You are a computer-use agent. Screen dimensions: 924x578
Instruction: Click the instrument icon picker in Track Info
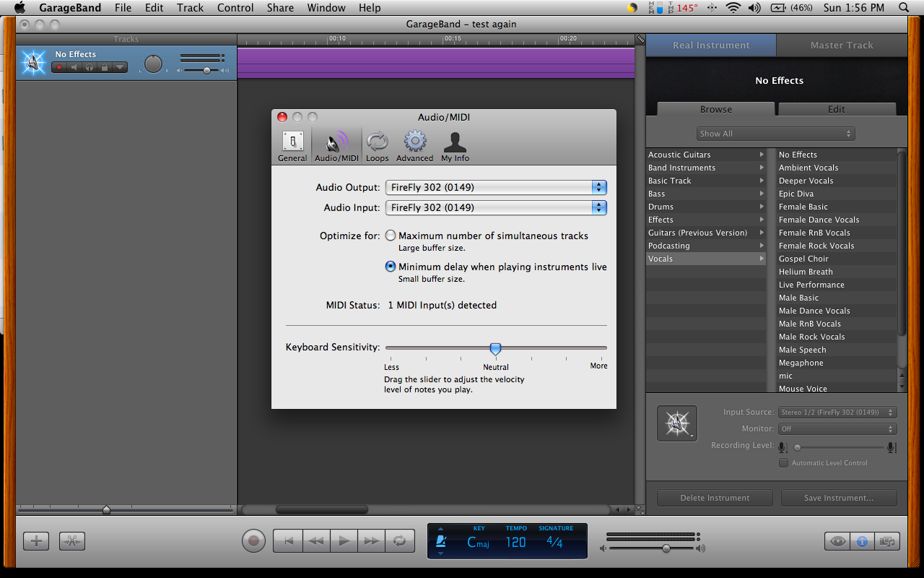tap(677, 423)
